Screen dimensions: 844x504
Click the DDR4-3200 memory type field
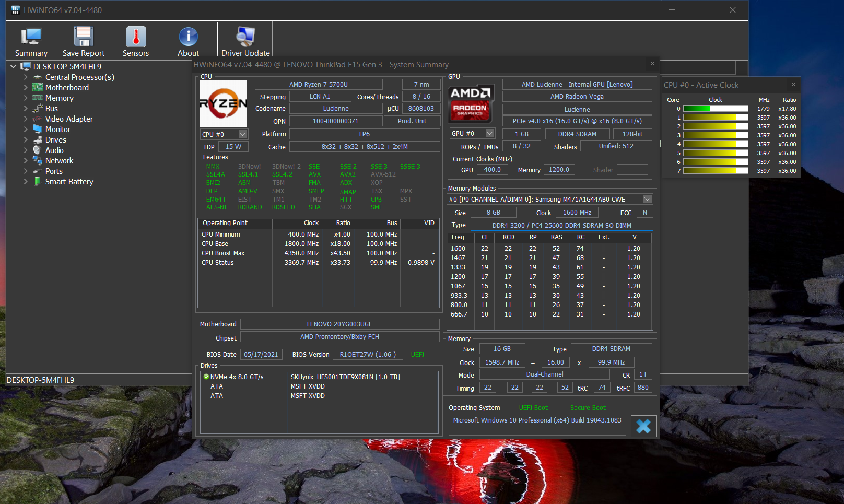(x=562, y=226)
